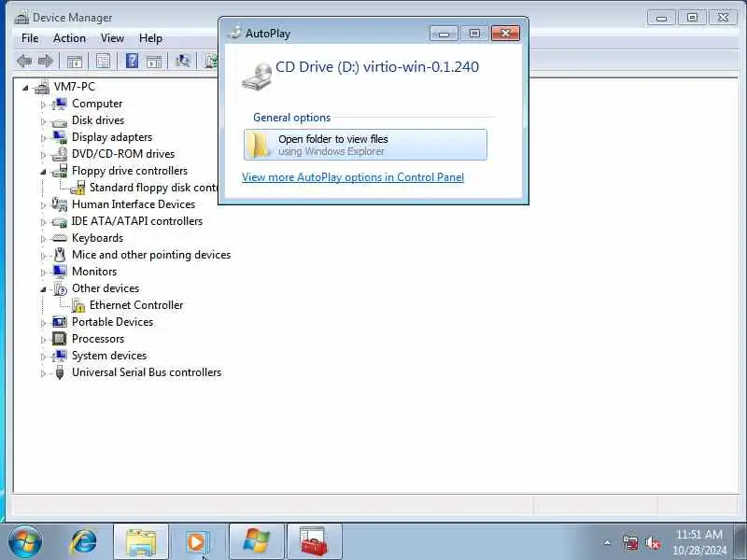Viewport: 747px width, 560px height.
Task: Expand the System devices category
Action: (x=43, y=357)
